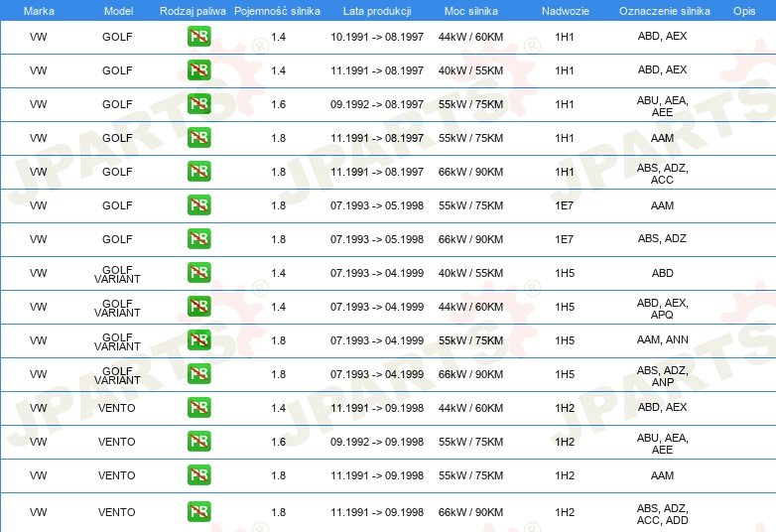Click engine code cell 'ABS, ADZ, ACC, ADD'
This screenshot has width=776, height=532.
pyautogui.click(x=662, y=514)
